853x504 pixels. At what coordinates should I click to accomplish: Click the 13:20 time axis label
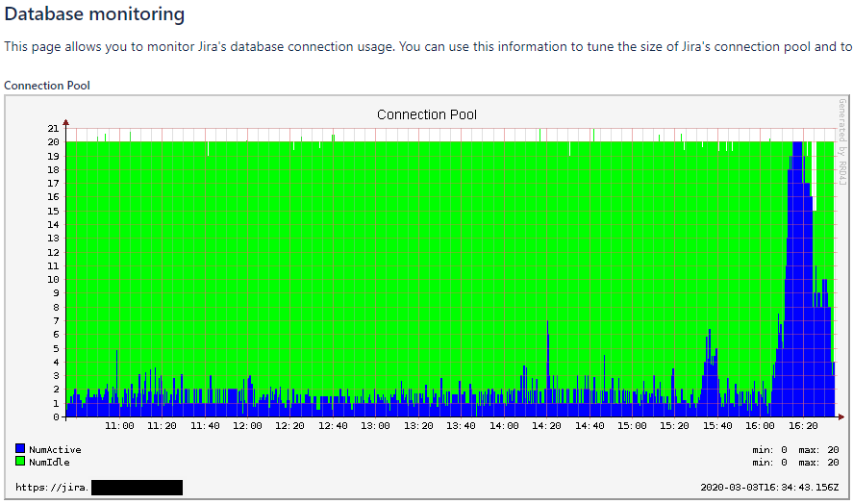pyautogui.click(x=418, y=426)
